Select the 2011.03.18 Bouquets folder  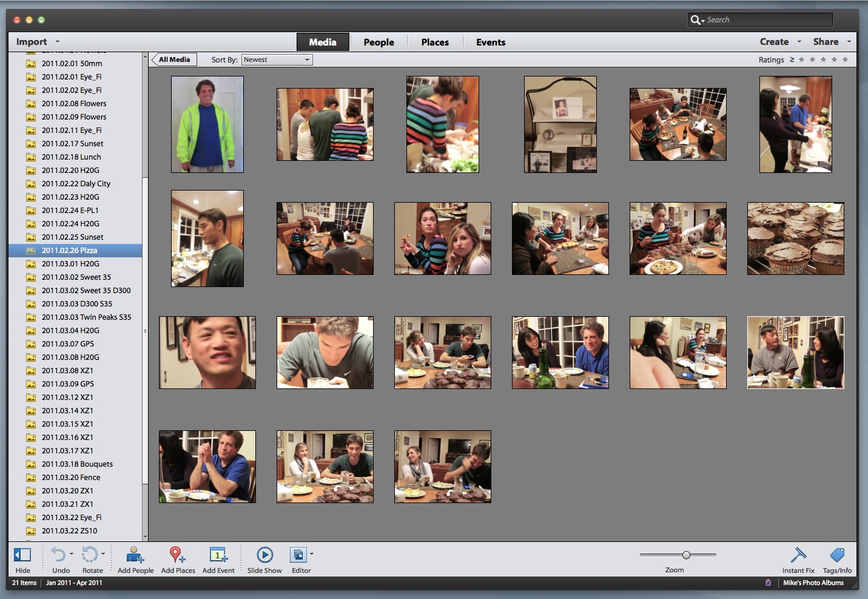[77, 464]
